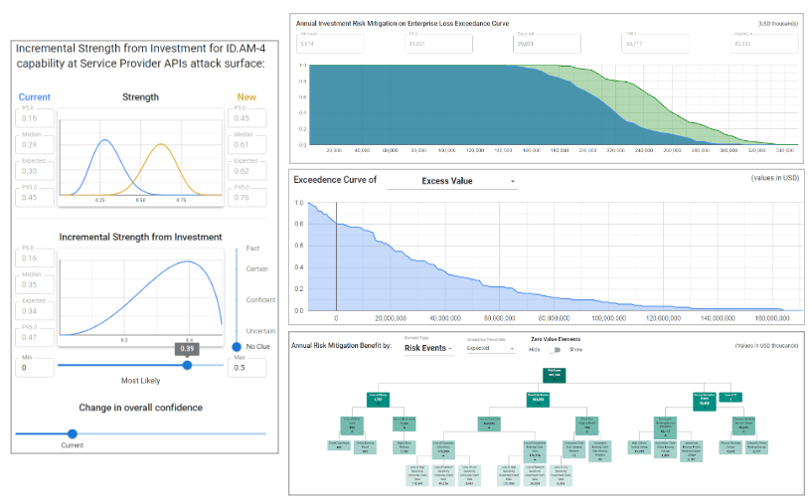The width and height of the screenshot is (812, 504).
Task: Click the Incremental Strength Expected field 0.34
Action: point(35,311)
